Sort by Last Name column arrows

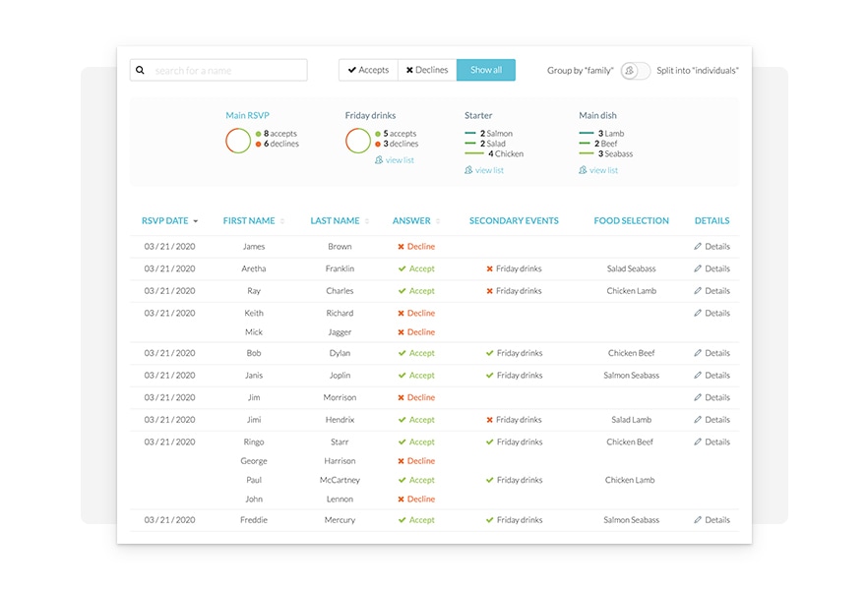coord(367,221)
